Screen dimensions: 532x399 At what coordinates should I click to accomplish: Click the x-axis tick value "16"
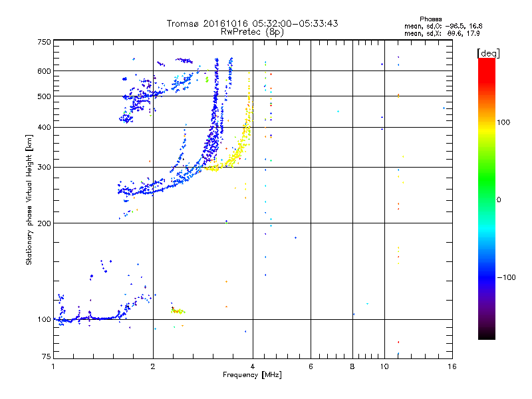coord(452,366)
